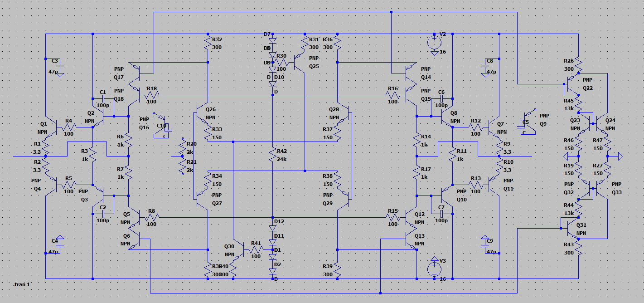Viewport: 644px width, 303px height.
Task: Click the 'R33' label text
Action: click(x=217, y=129)
